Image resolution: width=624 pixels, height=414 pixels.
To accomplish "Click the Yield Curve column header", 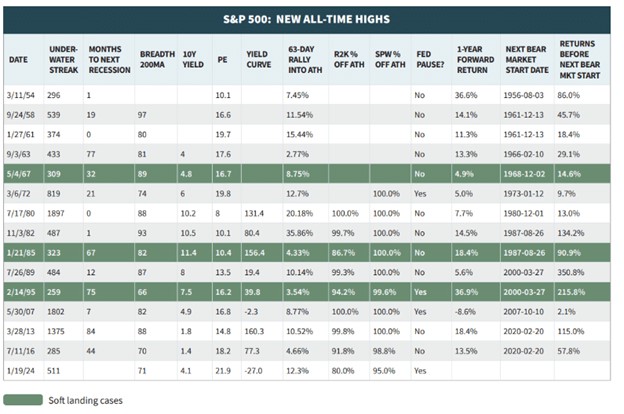I will (x=257, y=60).
